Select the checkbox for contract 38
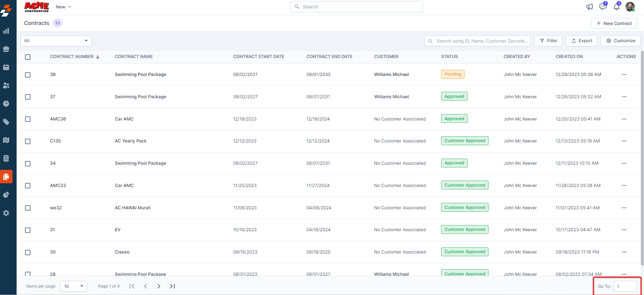 (28, 75)
